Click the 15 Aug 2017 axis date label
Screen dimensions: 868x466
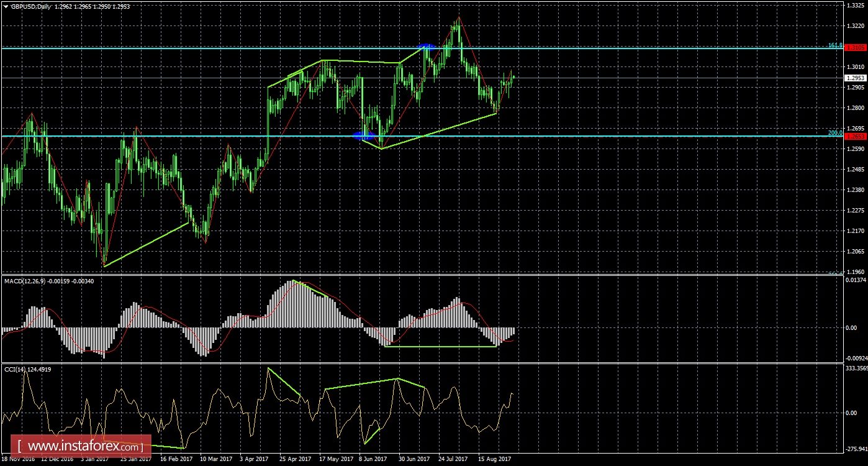[x=493, y=459]
